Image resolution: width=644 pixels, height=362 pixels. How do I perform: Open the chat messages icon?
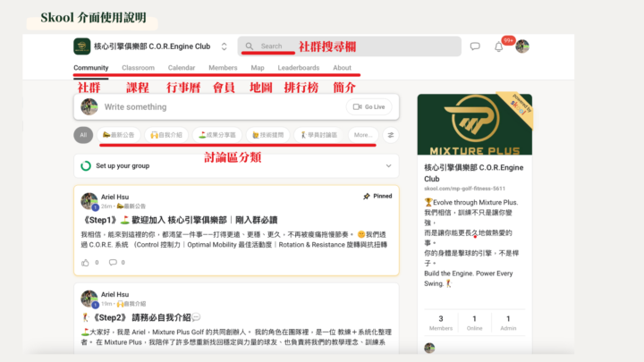pyautogui.click(x=475, y=46)
